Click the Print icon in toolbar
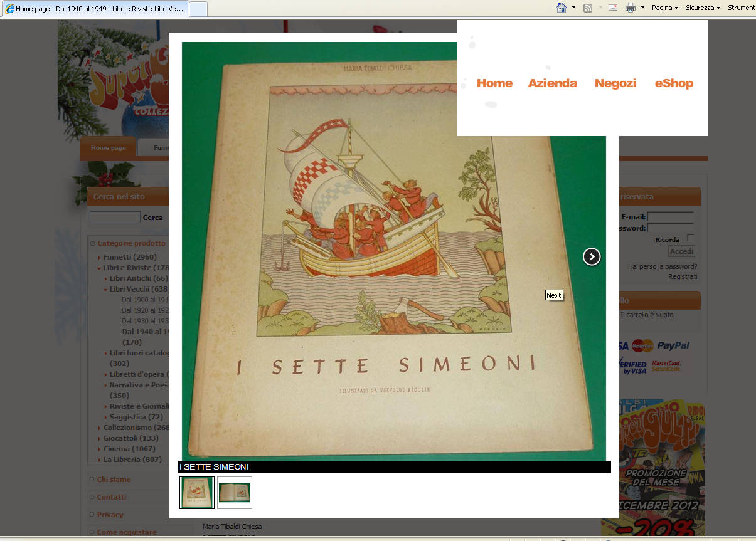The height and width of the screenshot is (541, 756). point(631,8)
